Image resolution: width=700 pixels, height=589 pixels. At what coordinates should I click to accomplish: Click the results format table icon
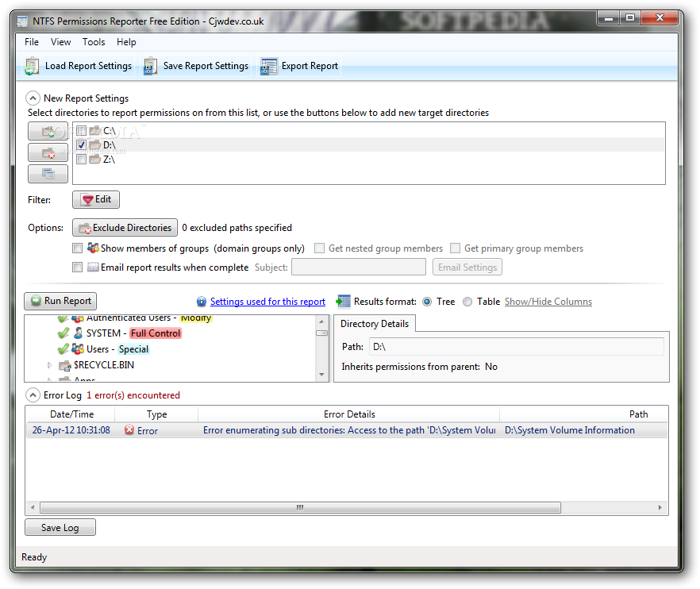[x=343, y=302]
